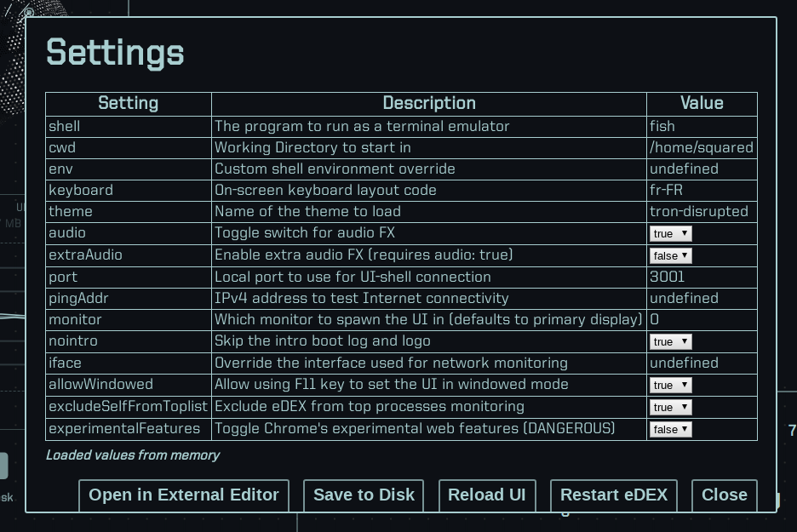Open the audio true/false dropdown

[x=670, y=234]
